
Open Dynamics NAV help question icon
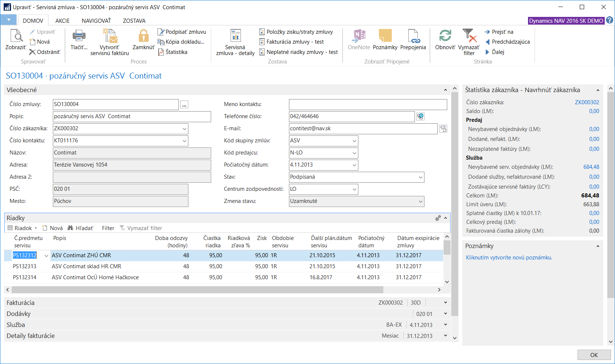click(x=609, y=20)
